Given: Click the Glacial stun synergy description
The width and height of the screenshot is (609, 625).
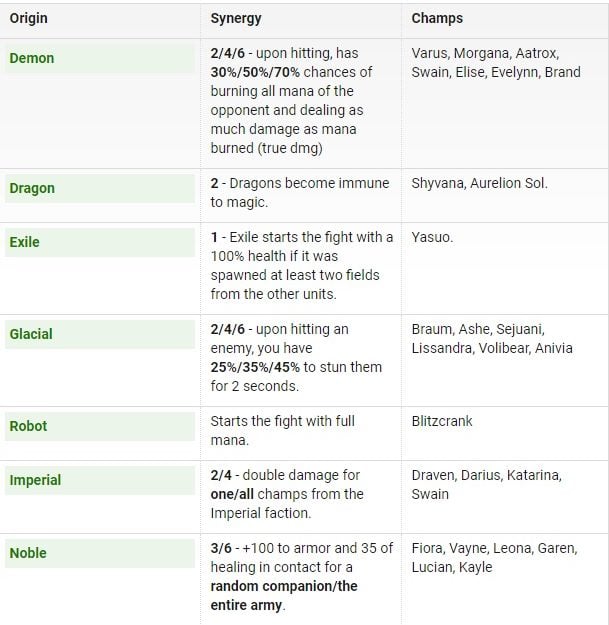Looking at the screenshot, I should pos(296,357).
